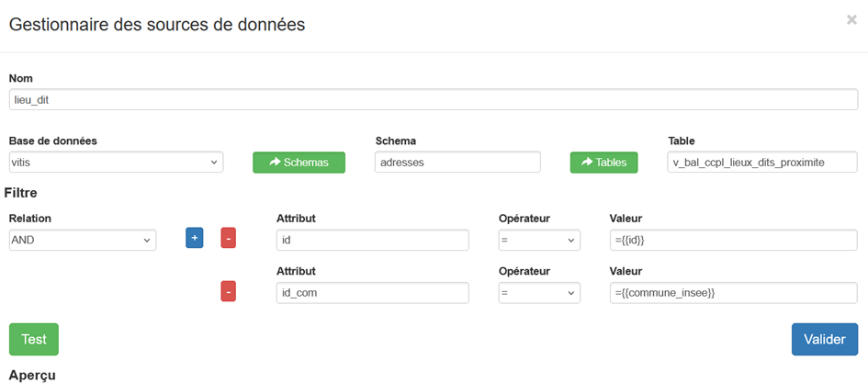The width and height of the screenshot is (868, 383).
Task: Focus the Valeur field with ={{id}}
Action: coord(733,240)
